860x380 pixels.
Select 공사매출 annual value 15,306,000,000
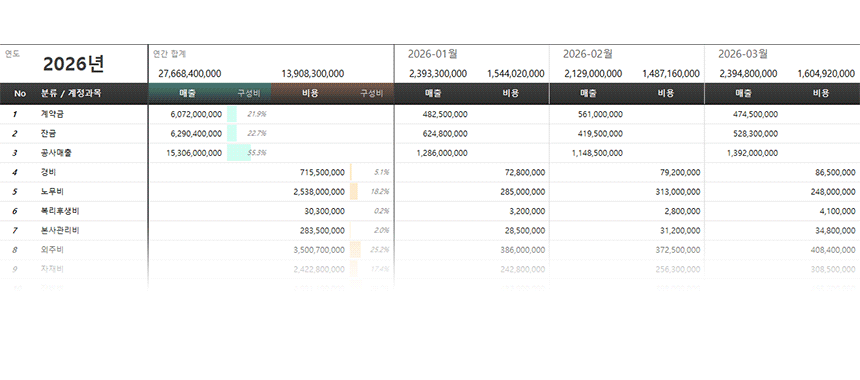pos(194,153)
